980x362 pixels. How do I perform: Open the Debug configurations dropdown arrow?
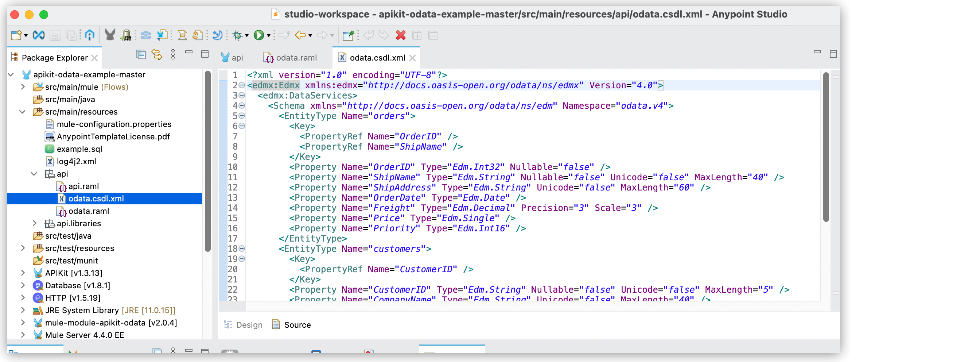[247, 36]
